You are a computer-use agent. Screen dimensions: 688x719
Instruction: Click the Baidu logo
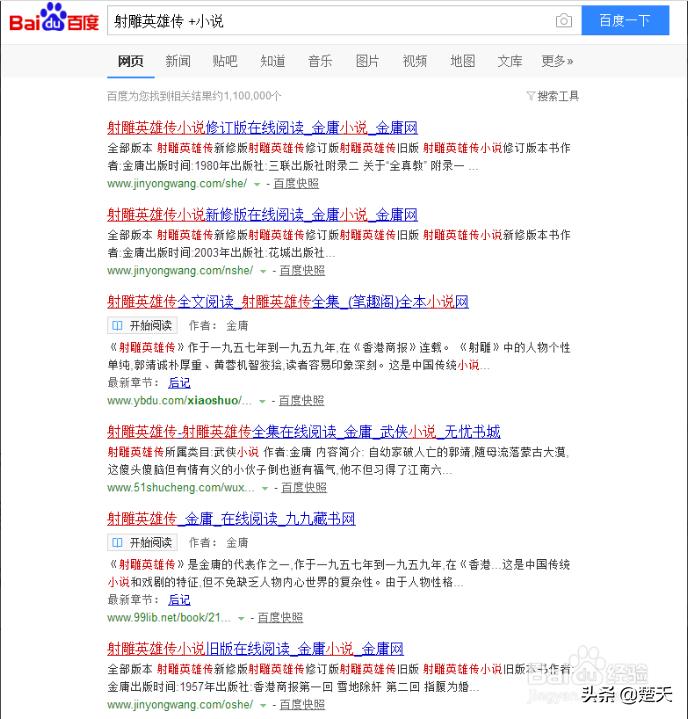click(x=54, y=18)
